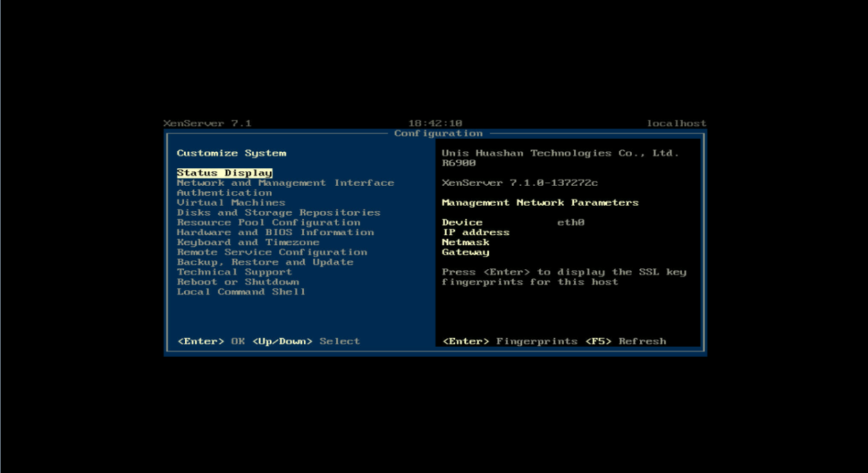Viewport: 868px width, 473px height.
Task: Open Keyboard and Timezone settings
Action: click(x=248, y=242)
